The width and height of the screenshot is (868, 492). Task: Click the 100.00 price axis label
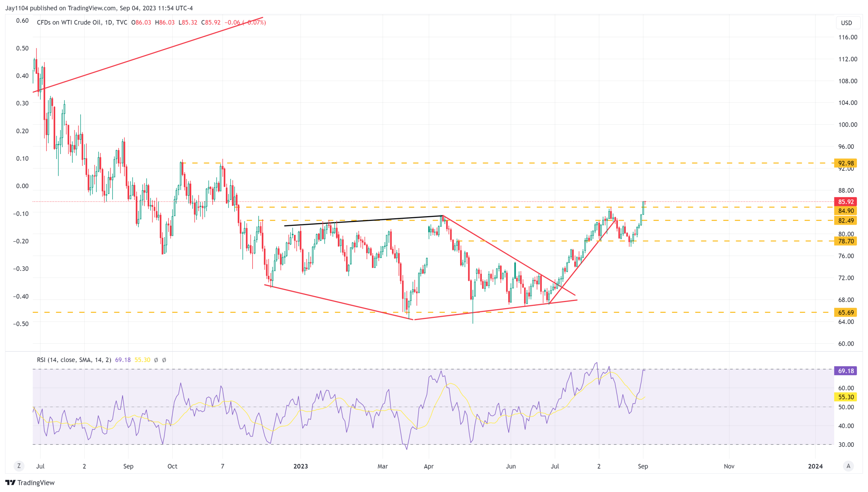(848, 125)
